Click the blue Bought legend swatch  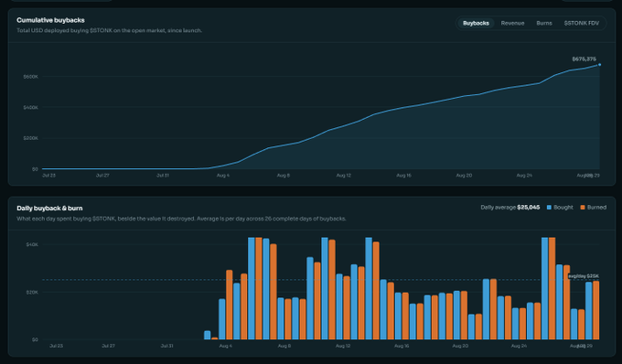549,208
